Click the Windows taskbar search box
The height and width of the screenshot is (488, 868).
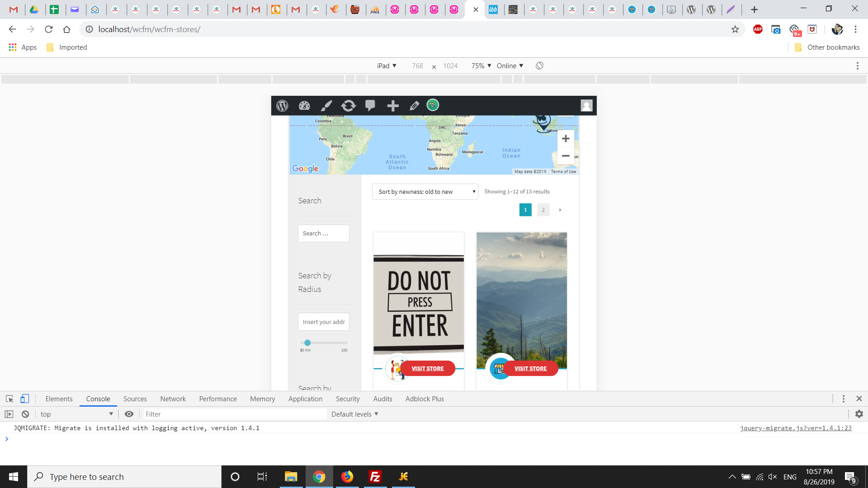pyautogui.click(x=124, y=477)
